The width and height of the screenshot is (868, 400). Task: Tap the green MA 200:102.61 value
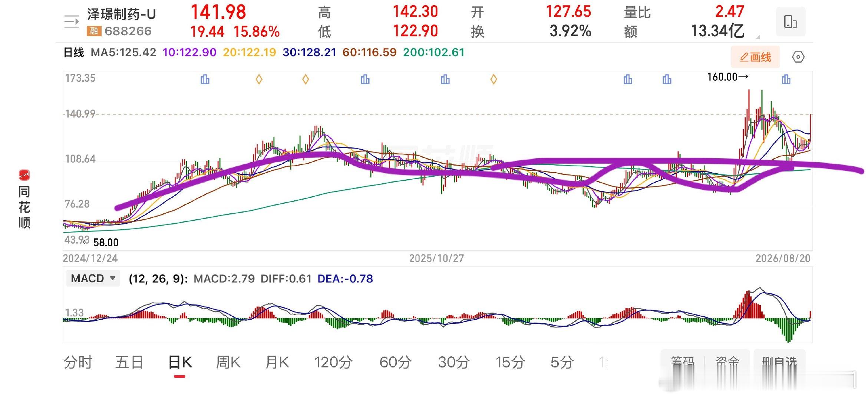[x=434, y=53]
